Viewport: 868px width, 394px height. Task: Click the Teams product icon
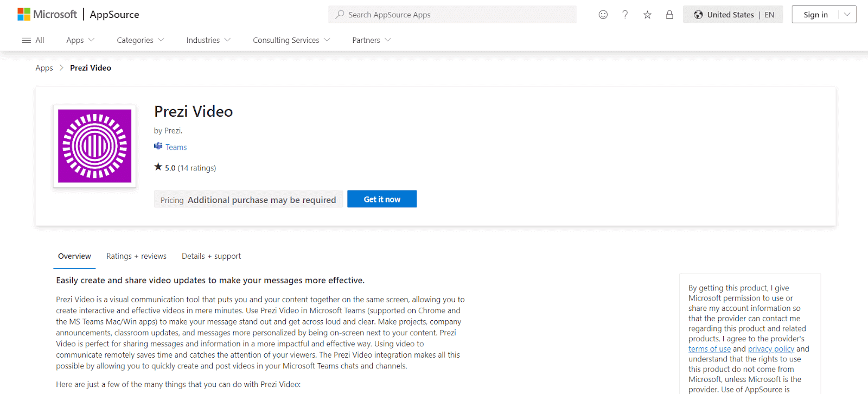[158, 147]
